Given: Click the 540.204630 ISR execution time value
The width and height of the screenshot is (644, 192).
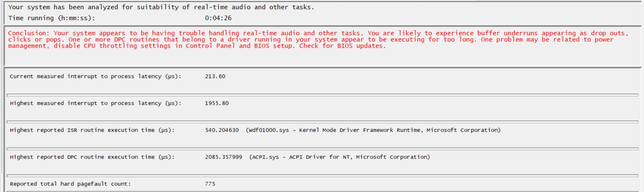Looking at the screenshot, I should (222, 130).
